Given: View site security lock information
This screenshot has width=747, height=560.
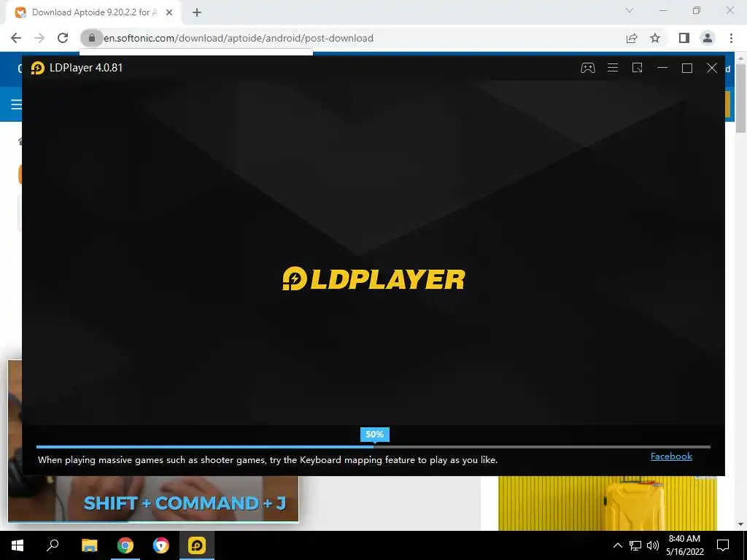Looking at the screenshot, I should click(91, 38).
